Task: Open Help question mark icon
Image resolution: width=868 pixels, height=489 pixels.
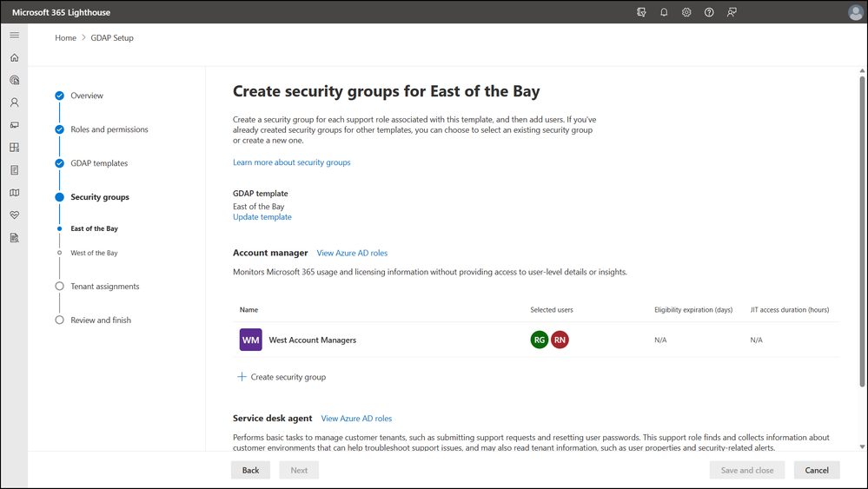Action: [x=709, y=12]
